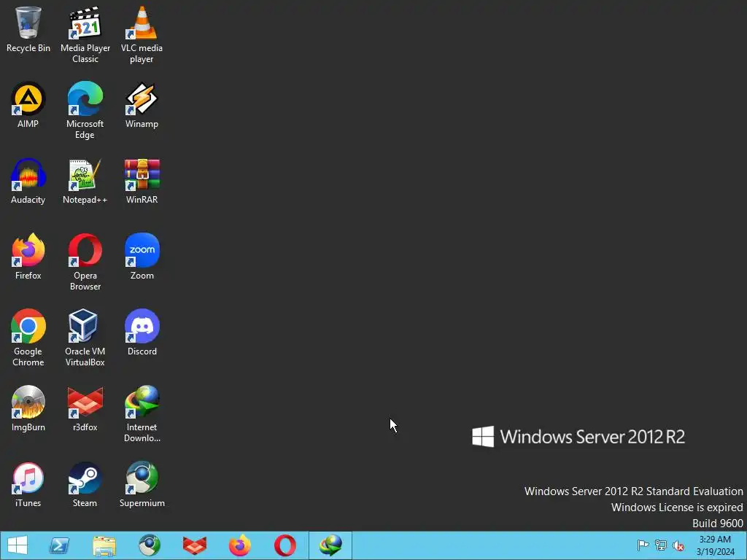Screen dimensions: 747x560
Task: Open the Action Center flag tray icon
Action: [643, 545]
